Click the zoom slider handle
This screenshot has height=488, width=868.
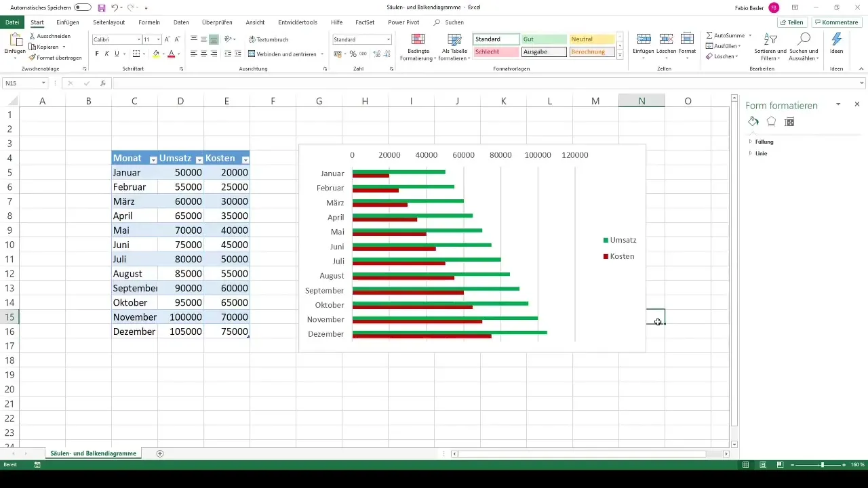coord(823,465)
